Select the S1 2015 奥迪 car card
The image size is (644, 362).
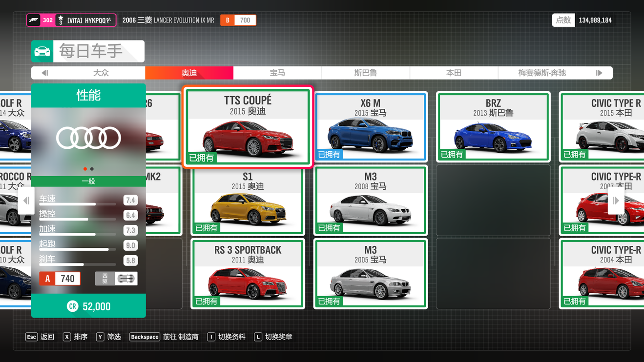248,201
